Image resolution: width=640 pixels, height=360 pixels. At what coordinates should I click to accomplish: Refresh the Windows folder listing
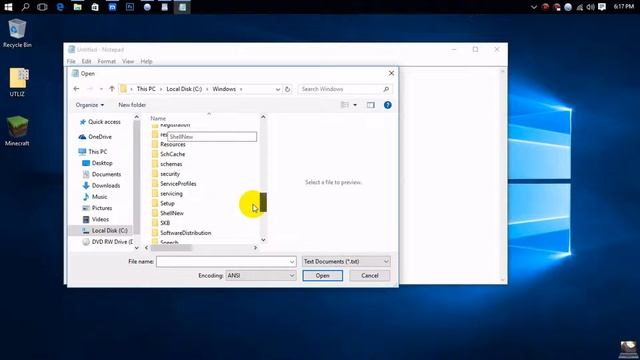click(x=287, y=89)
